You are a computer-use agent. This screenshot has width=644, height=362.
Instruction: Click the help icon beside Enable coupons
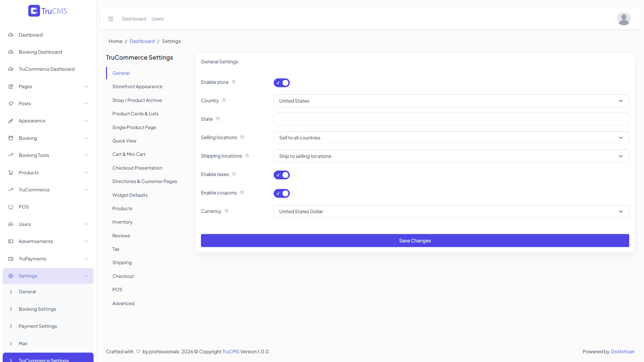242,192
